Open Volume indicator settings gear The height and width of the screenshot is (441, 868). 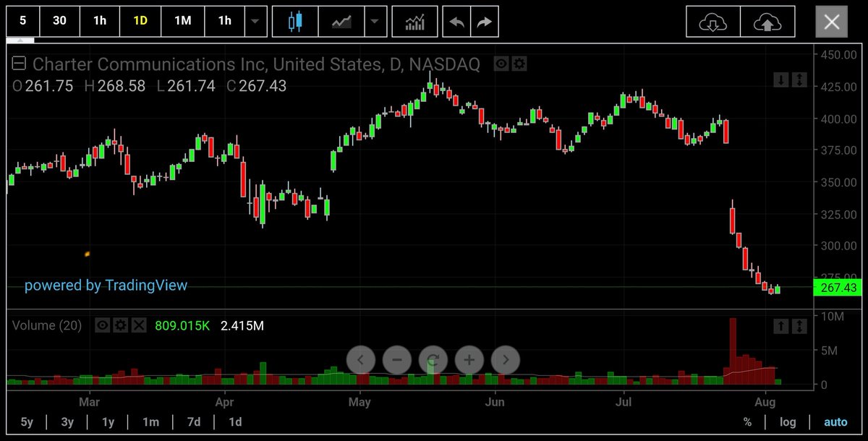pos(121,325)
